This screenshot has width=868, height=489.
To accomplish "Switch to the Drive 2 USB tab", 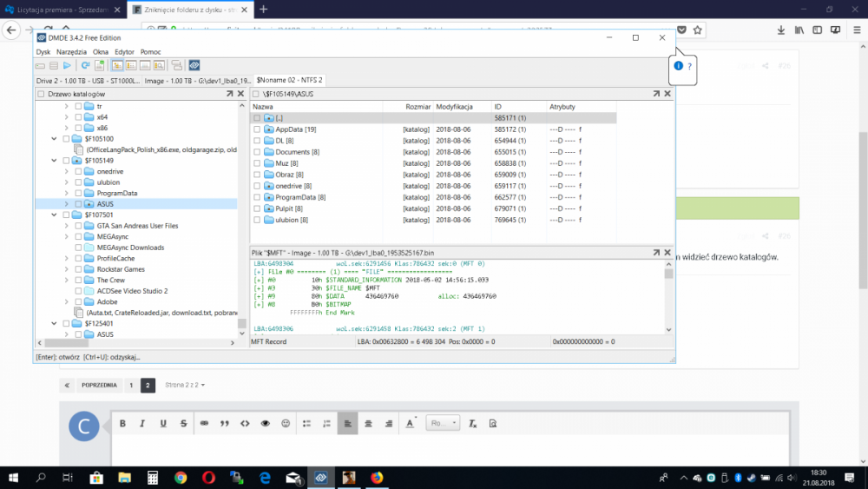I will [x=87, y=80].
